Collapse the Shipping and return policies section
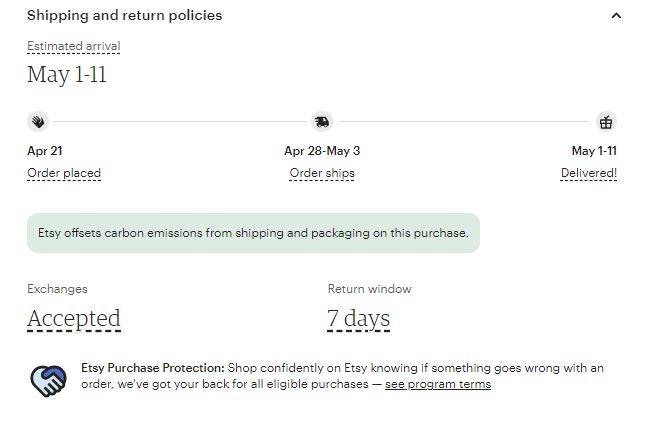649x438 pixels. click(616, 16)
